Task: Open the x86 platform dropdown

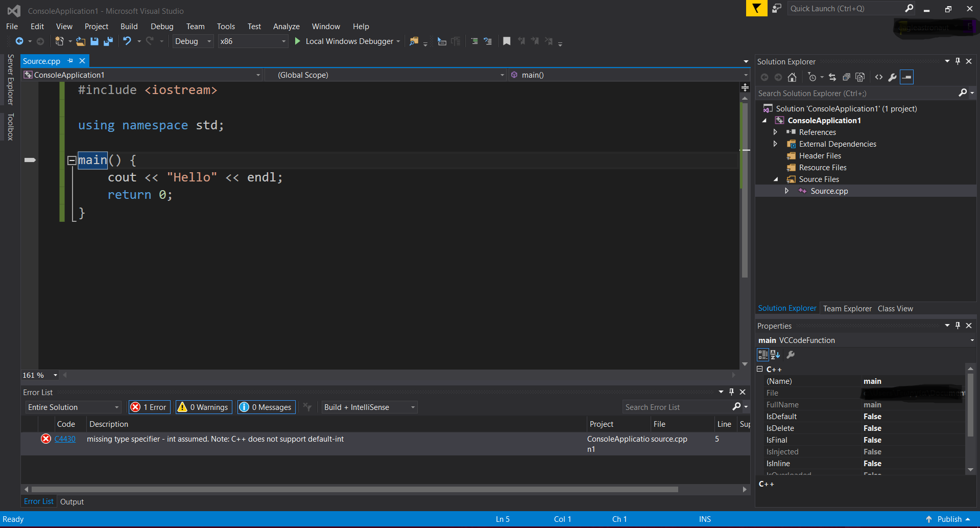Action: [253, 41]
